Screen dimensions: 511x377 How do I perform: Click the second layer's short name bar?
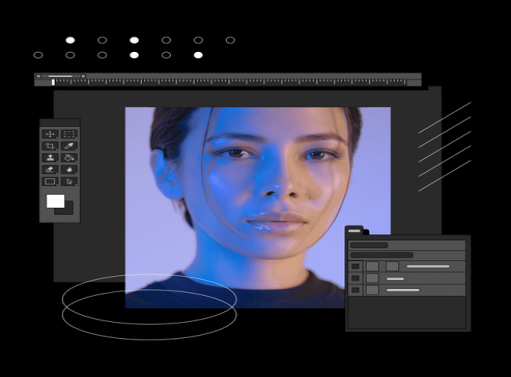point(395,279)
